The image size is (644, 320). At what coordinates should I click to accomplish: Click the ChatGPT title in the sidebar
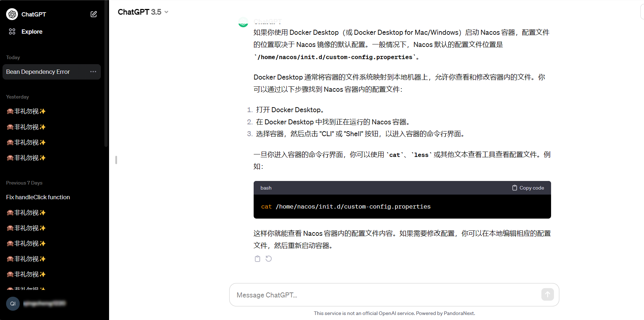point(34,14)
